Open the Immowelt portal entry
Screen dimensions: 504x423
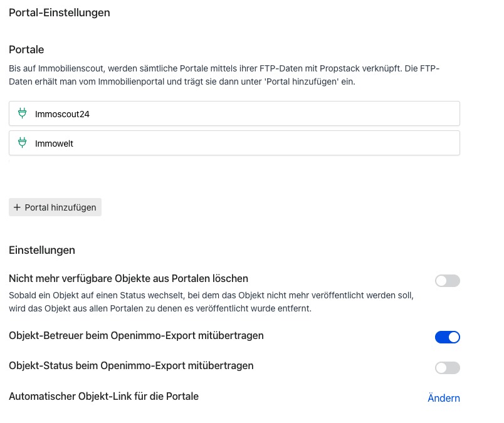234,143
